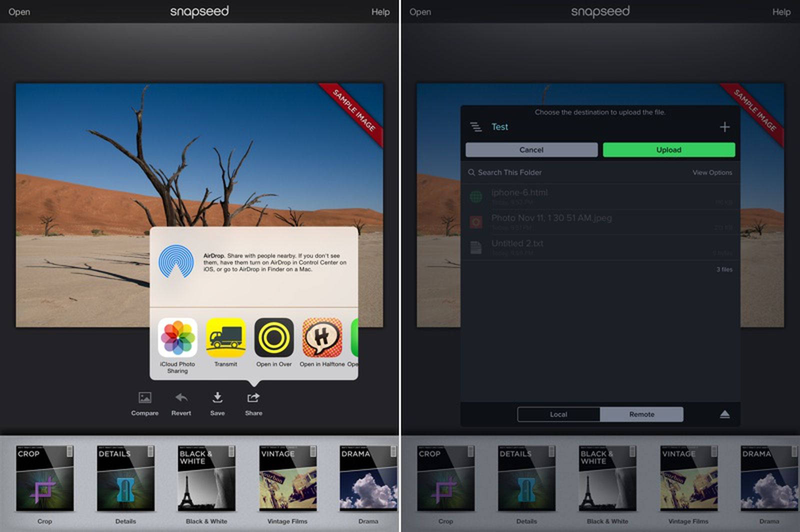This screenshot has width=800, height=532.
Task: Switch to the Remote tab
Action: [x=643, y=414]
